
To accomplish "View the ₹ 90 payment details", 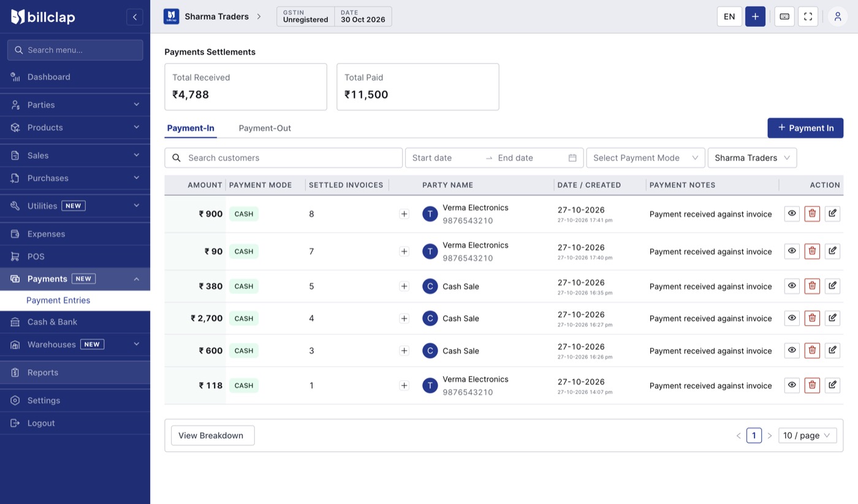I will tap(792, 251).
